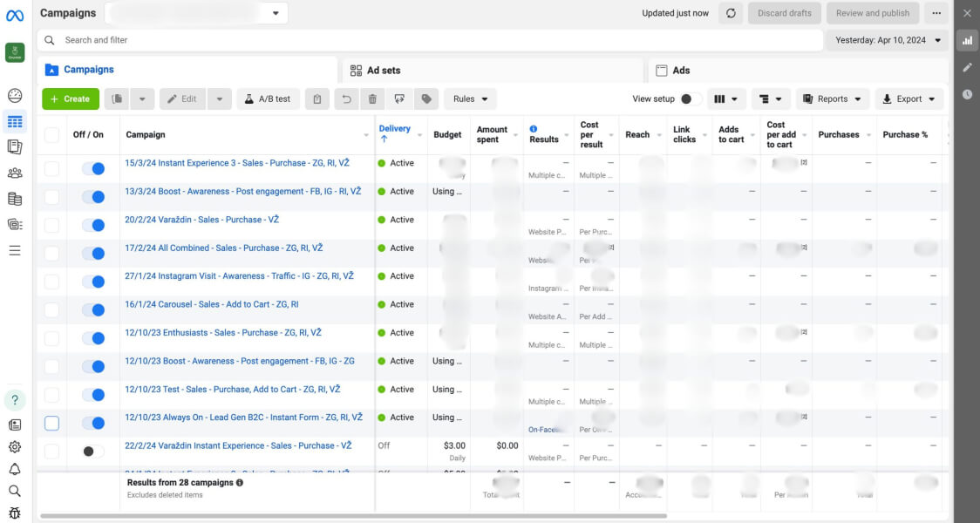Expand the Export dropdown
Viewport: 980px width, 523px height.
[x=909, y=98]
